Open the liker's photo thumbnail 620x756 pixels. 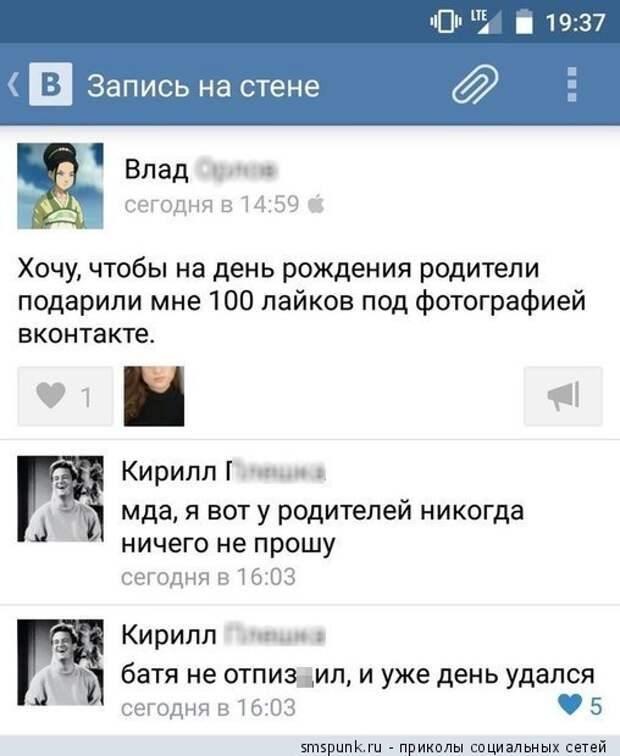[154, 396]
